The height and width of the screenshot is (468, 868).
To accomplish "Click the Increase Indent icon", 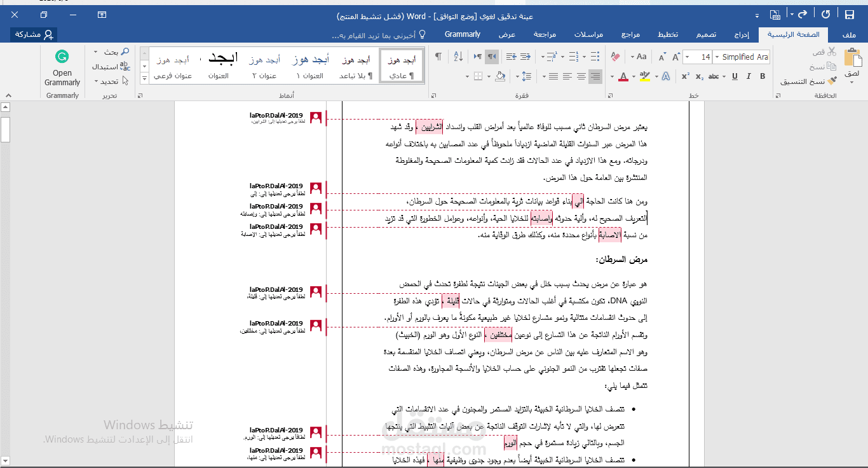I will click(511, 57).
